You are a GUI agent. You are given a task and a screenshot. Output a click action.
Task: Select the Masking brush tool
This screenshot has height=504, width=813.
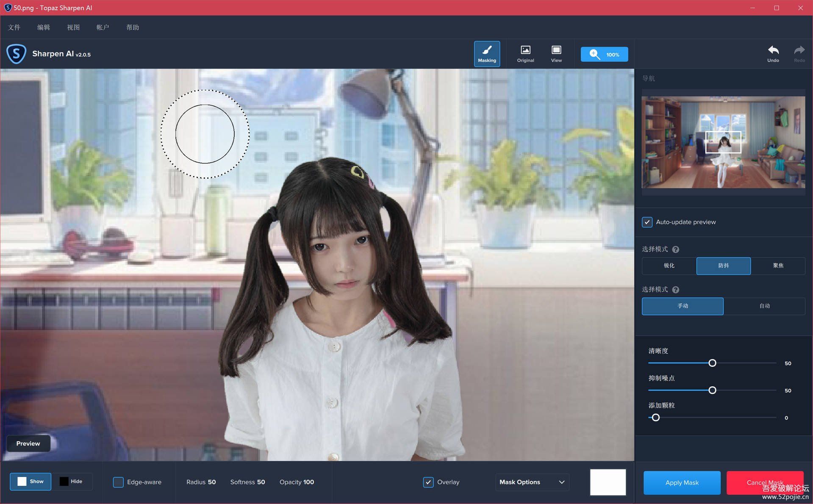pyautogui.click(x=487, y=54)
